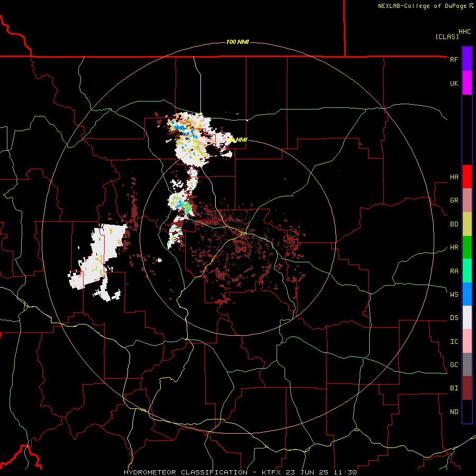Image resolution: width=476 pixels, height=476 pixels.
Task: Click the RA legend label
Action: coord(454,271)
